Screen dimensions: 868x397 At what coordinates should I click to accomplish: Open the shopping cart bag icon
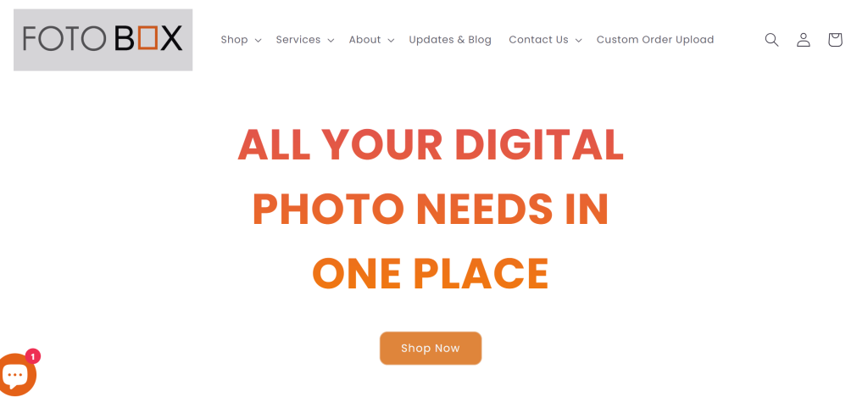(x=835, y=40)
